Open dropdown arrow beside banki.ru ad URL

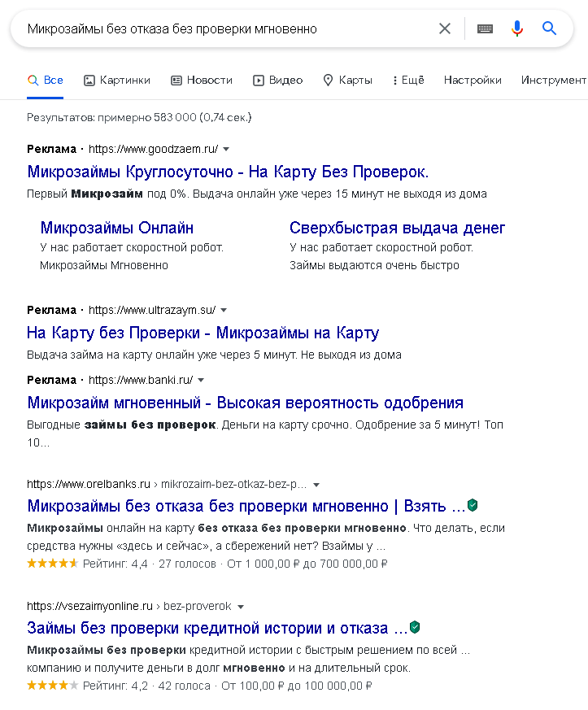tap(201, 380)
